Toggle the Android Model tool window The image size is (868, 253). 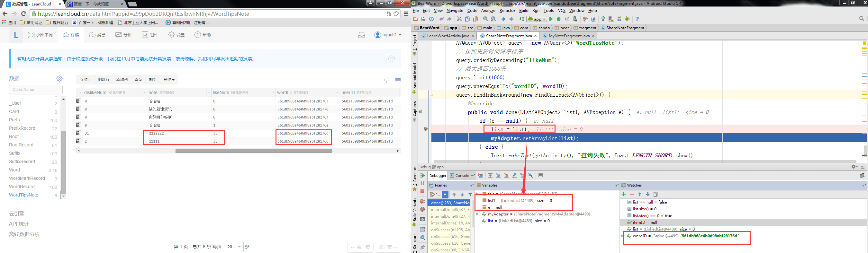click(415, 78)
